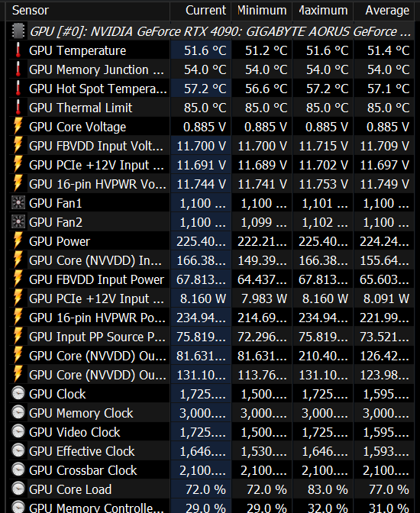Select the GPU Memory Clock label
Screen dimensions: 420x513
[81, 413]
